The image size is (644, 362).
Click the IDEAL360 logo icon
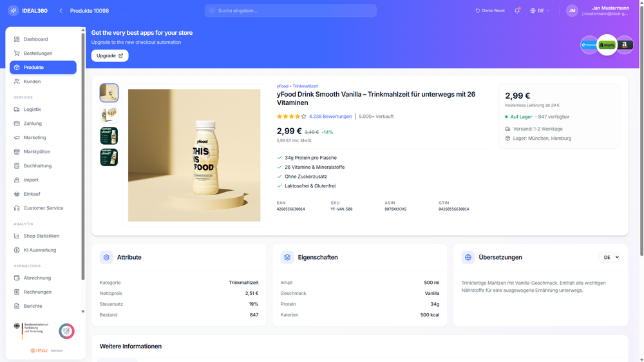(13, 11)
